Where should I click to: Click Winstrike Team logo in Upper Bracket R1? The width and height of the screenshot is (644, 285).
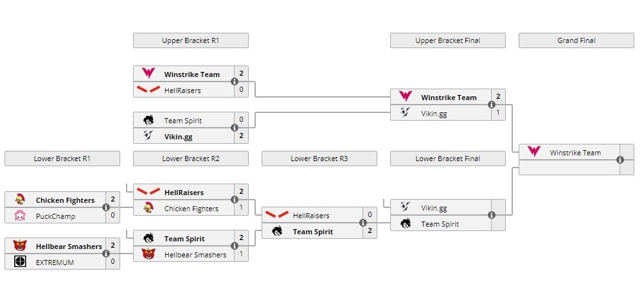coord(148,74)
